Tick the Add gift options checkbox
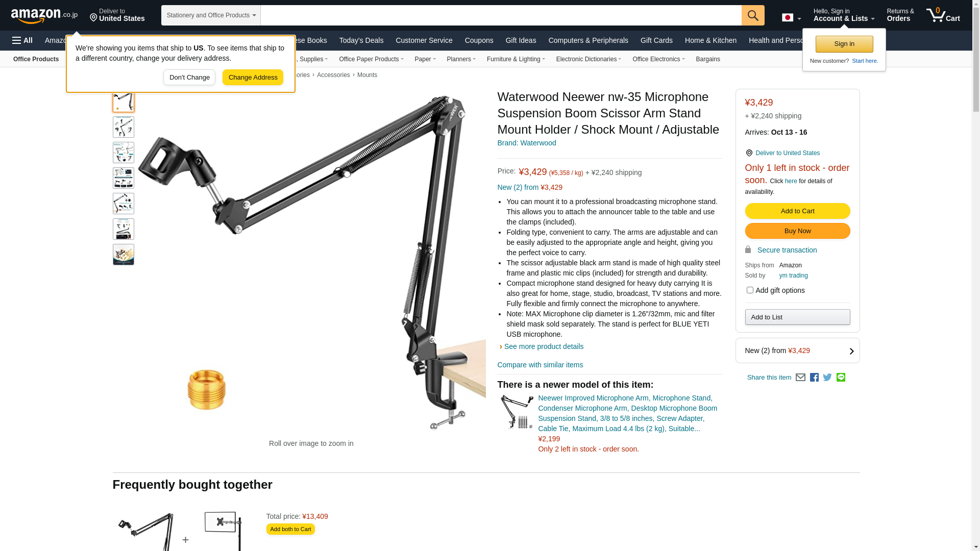The height and width of the screenshot is (551, 980). [x=749, y=290]
